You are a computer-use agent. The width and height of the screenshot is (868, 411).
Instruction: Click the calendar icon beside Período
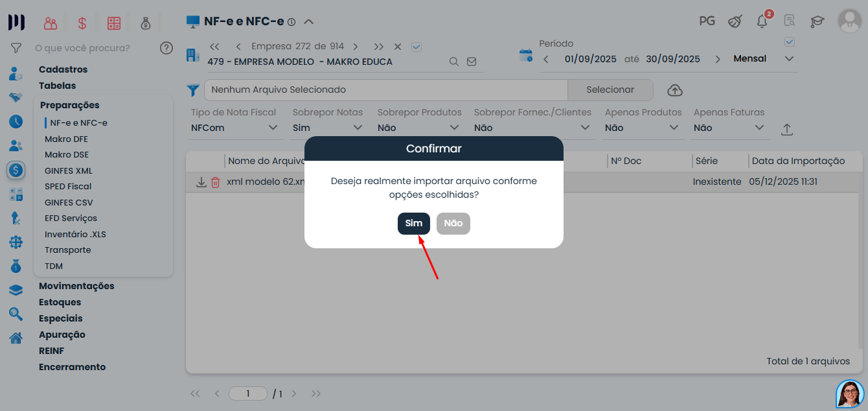click(526, 54)
